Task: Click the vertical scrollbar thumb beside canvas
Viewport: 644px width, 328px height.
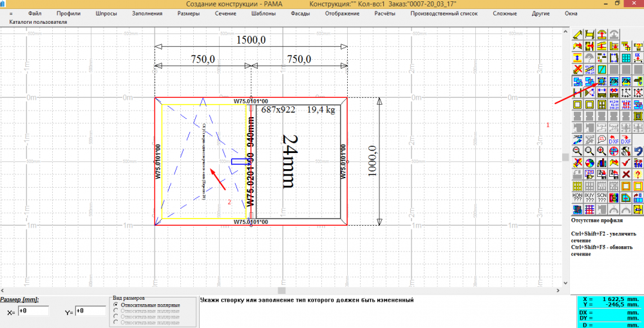Action: click(565, 158)
